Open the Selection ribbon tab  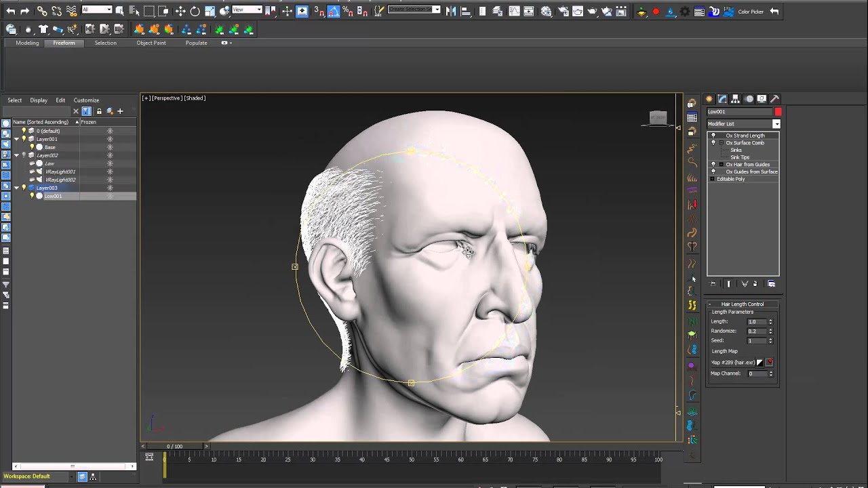(105, 43)
